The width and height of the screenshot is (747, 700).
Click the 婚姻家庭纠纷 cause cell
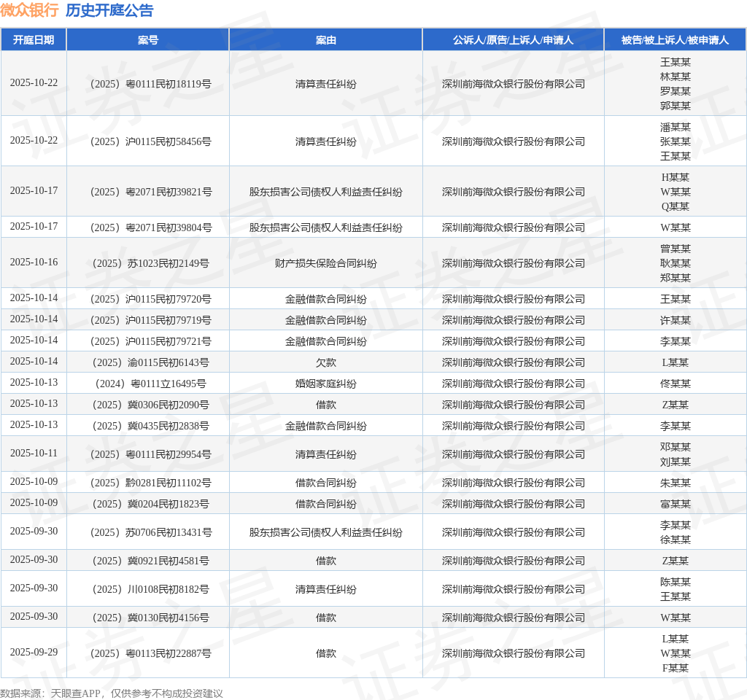click(326, 384)
